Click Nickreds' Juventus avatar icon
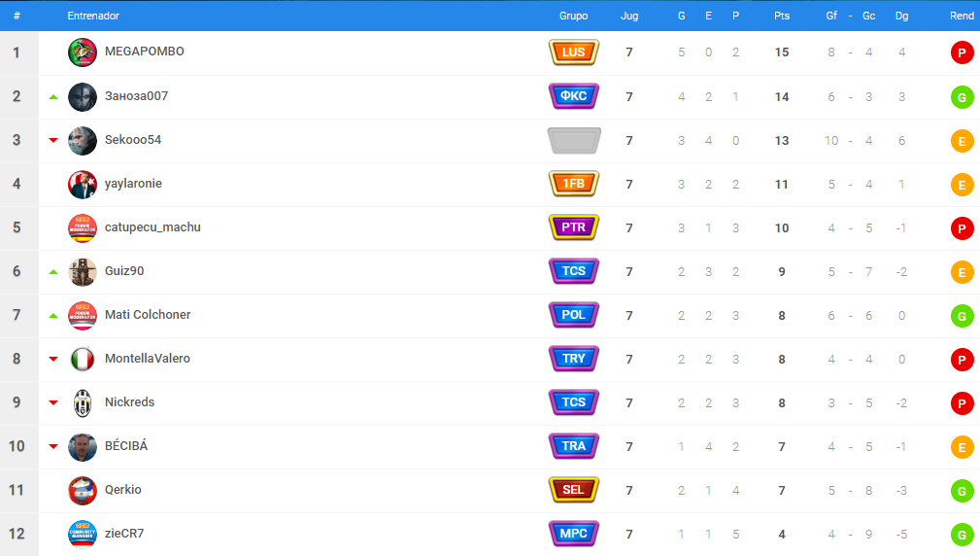The width and height of the screenshot is (980, 556). click(83, 402)
